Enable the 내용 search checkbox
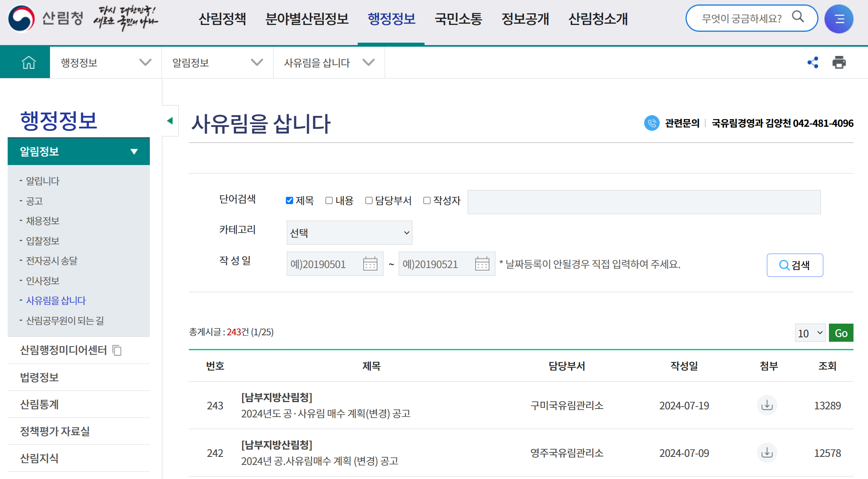Screen dimensions: 868x479 (329, 200)
